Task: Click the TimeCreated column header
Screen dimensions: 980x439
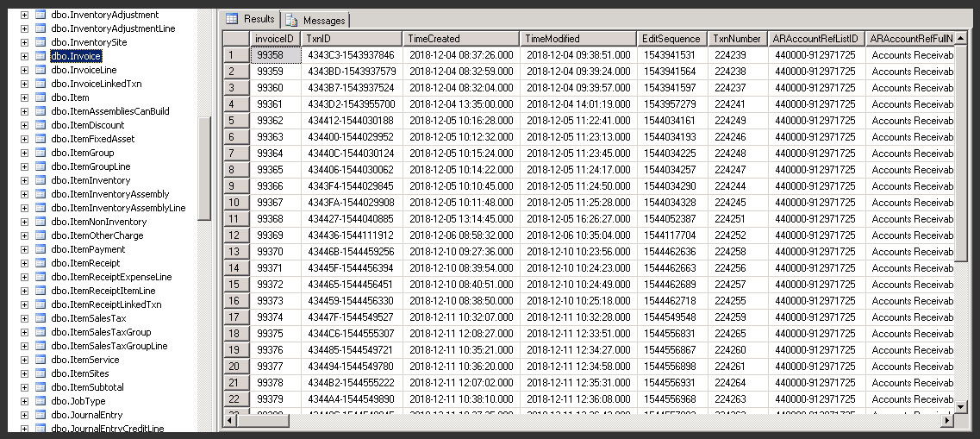Action: 461,39
